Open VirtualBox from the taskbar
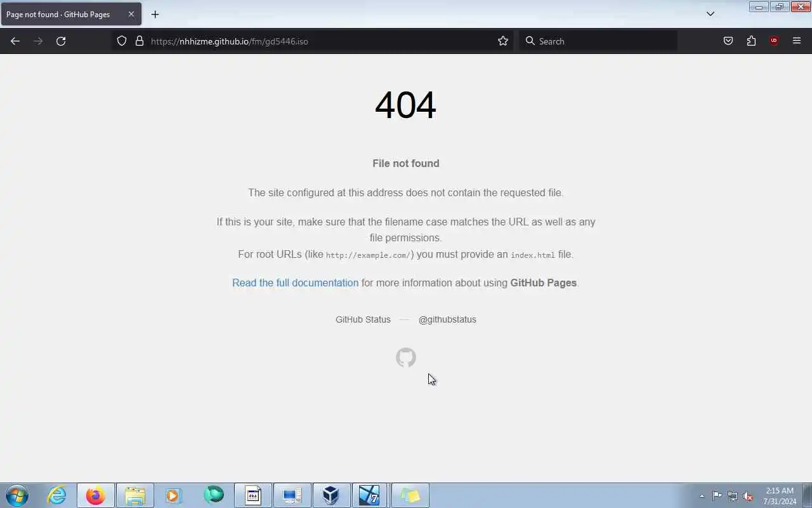The width and height of the screenshot is (812, 508). pos(331,495)
